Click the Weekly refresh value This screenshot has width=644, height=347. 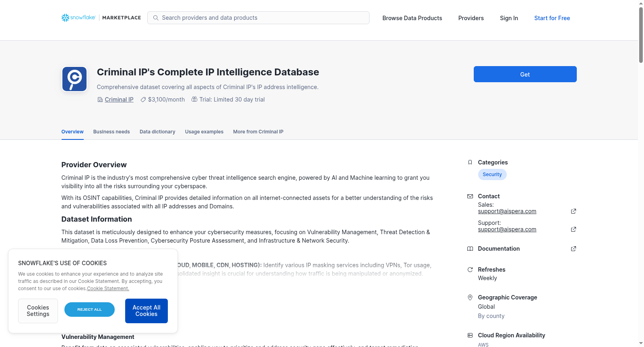tap(487, 278)
